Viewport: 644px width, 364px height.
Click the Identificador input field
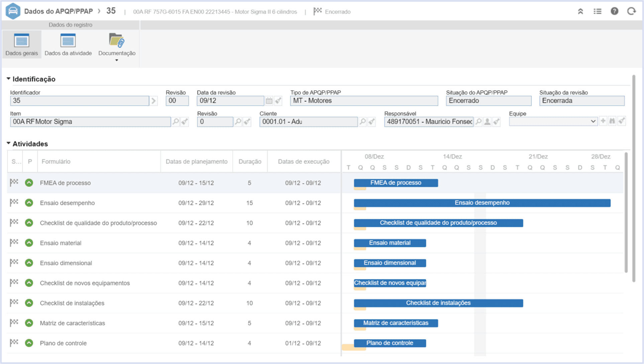(x=80, y=101)
